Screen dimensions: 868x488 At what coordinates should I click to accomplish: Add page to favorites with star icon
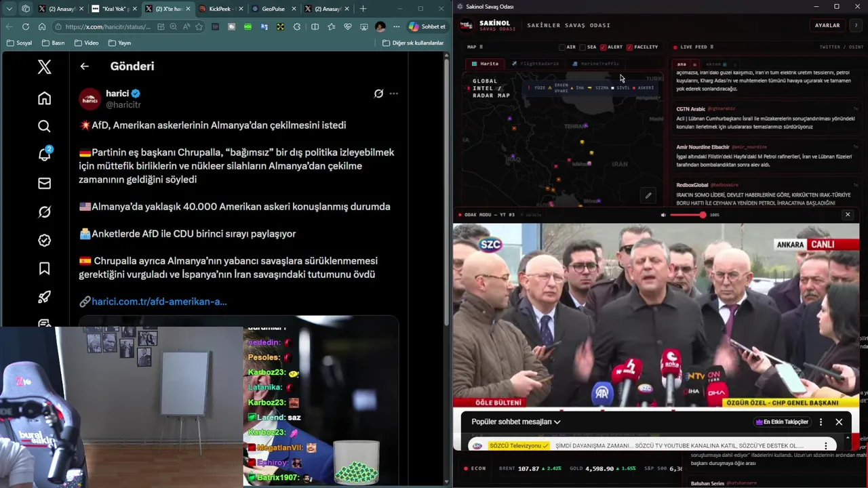pos(199,26)
